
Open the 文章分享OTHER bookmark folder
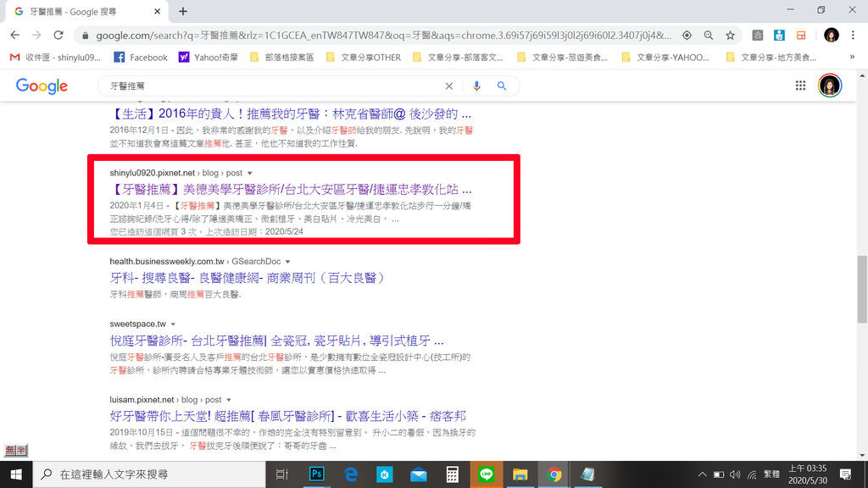pos(363,57)
